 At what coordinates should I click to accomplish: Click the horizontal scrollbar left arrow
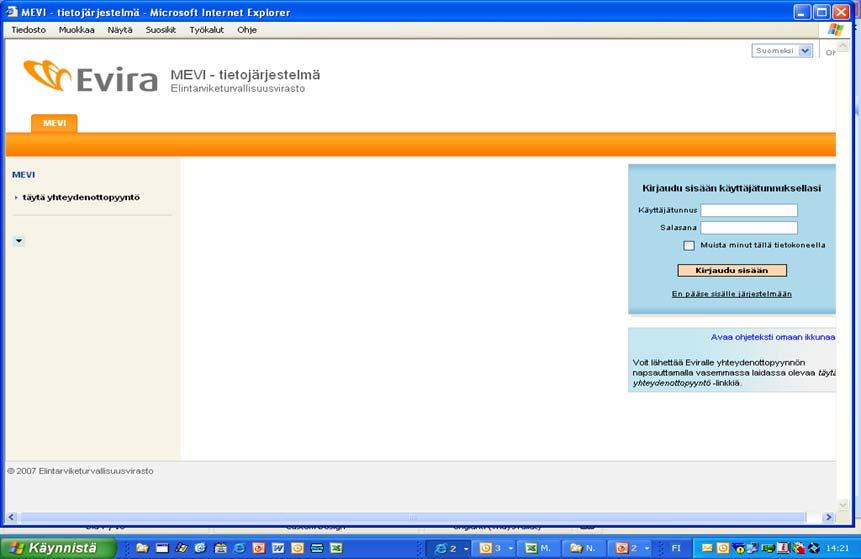(11, 517)
